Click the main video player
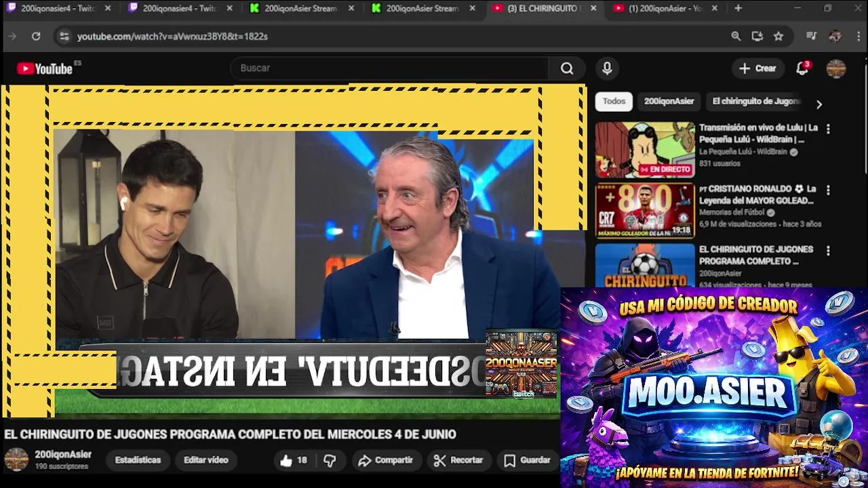 click(x=294, y=251)
